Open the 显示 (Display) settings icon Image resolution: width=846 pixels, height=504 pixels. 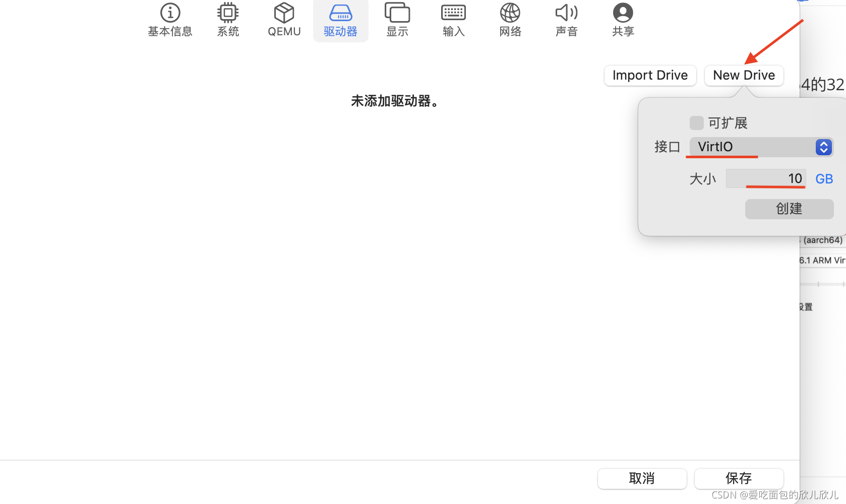(397, 20)
